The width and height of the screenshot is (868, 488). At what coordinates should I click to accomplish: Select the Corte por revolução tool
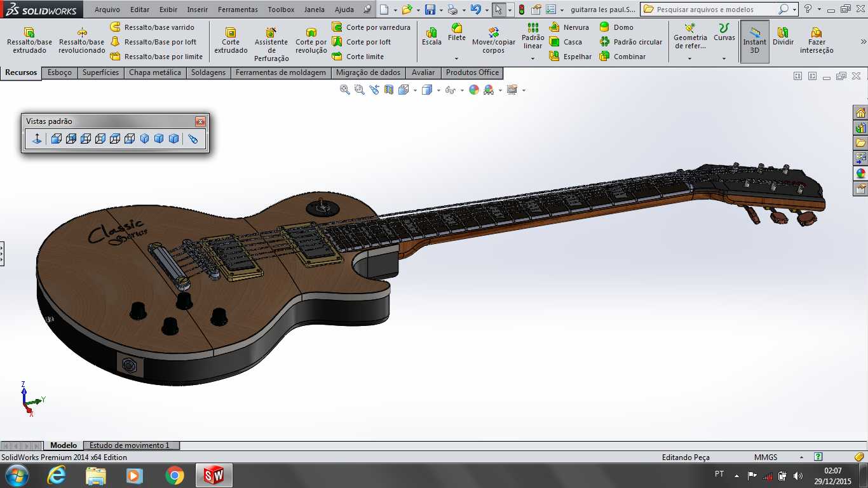coord(311,41)
